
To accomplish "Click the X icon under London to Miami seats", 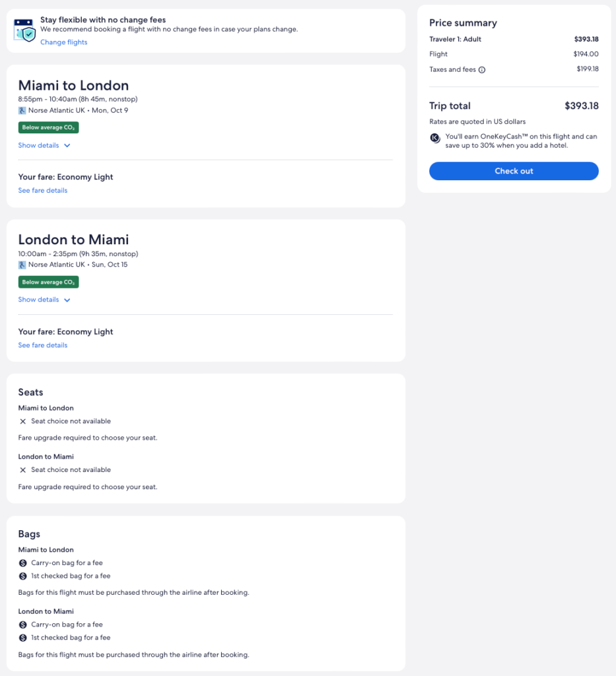I will pyautogui.click(x=23, y=470).
